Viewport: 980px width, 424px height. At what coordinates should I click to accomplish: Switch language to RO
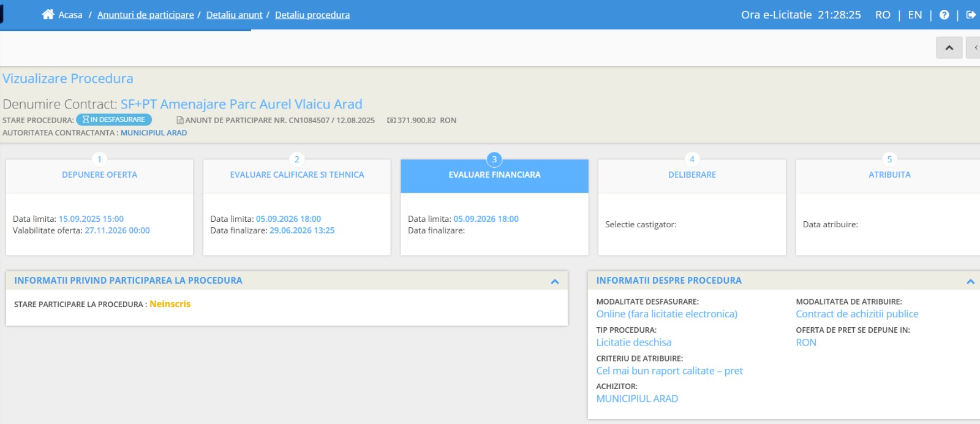coord(883,15)
